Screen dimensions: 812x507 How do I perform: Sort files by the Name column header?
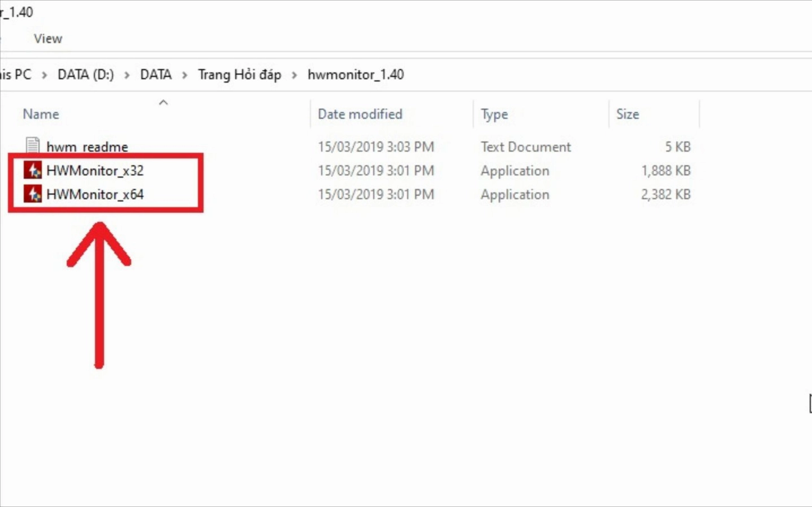[41, 114]
